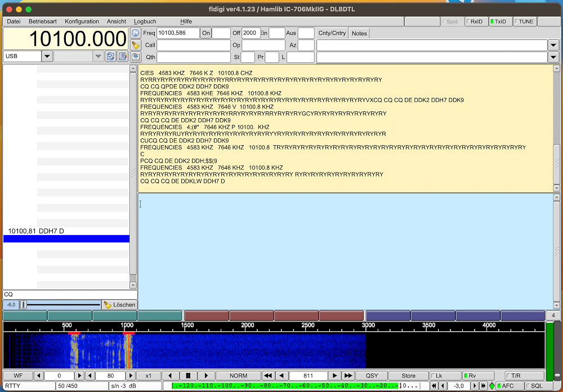Screen dimensions: 563x392
Task: Click the green diamond indicator
Action: (x=492, y=386)
